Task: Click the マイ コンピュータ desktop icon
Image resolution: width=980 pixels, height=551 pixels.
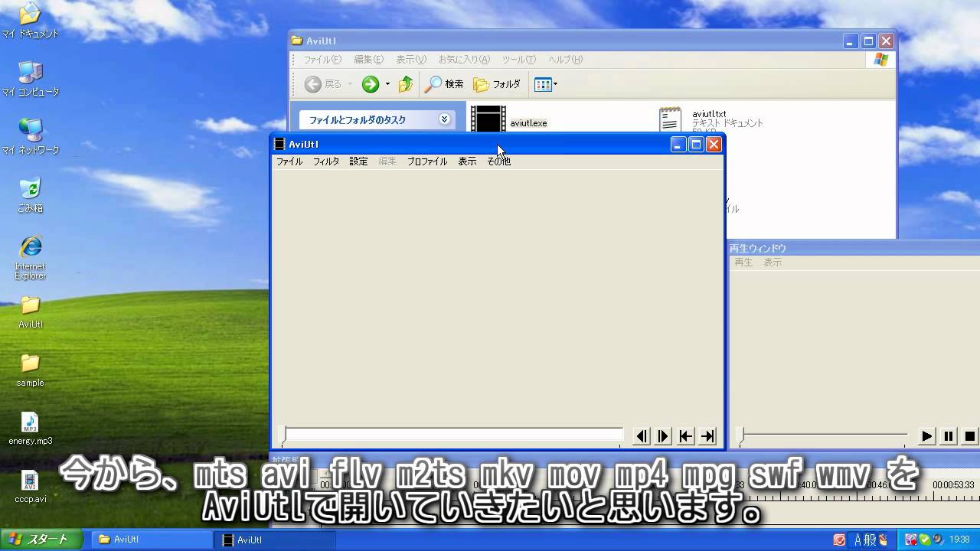Action: tap(30, 78)
